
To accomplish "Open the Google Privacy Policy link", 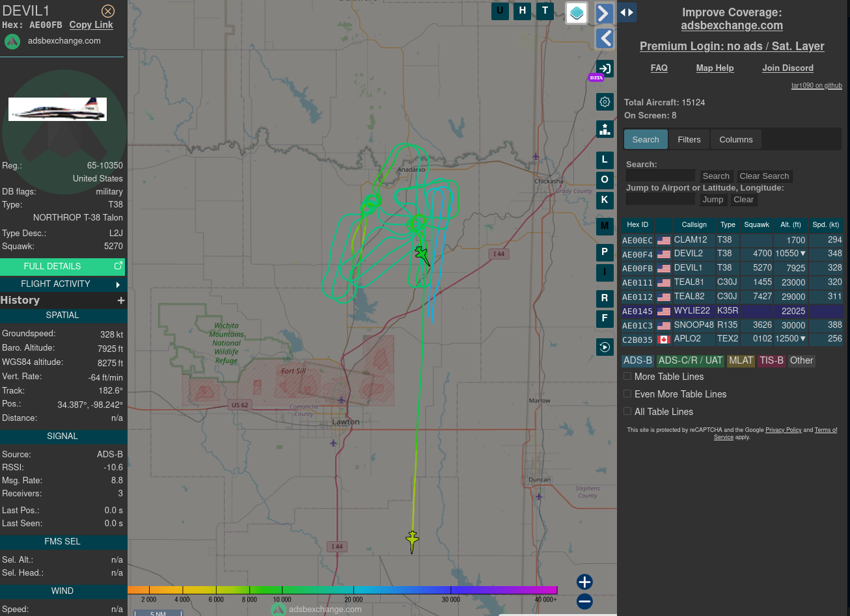I will point(784,430).
